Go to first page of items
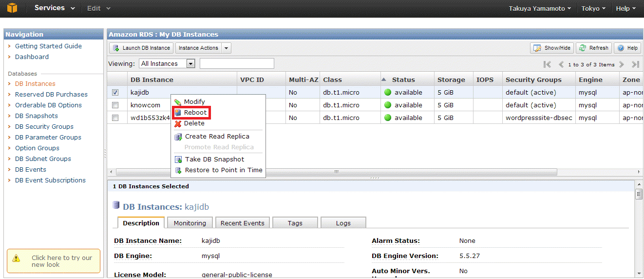The image size is (644, 279). [548, 64]
